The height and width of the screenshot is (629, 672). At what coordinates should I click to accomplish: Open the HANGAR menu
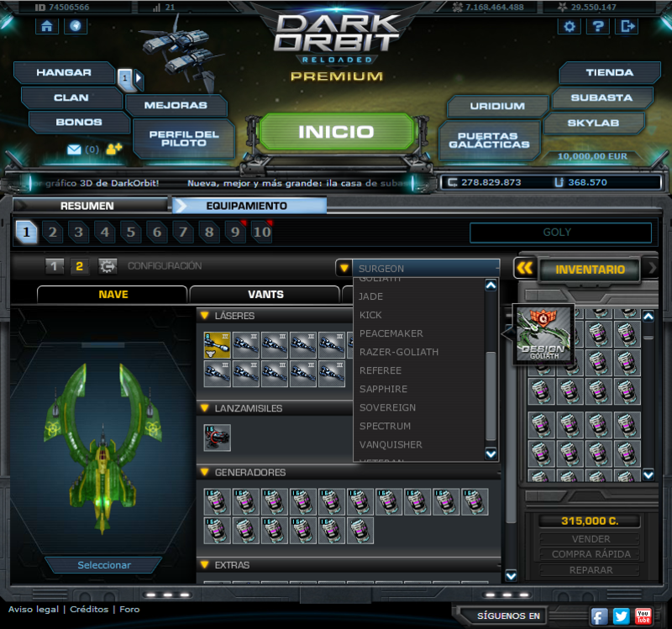[64, 72]
